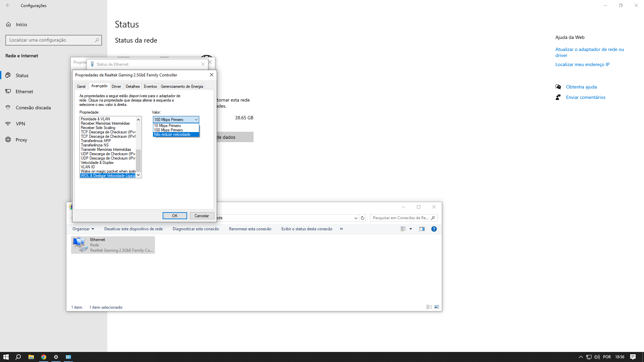Select Velocidade & Duplex property
Screen dimensions: 644x362
point(97,163)
